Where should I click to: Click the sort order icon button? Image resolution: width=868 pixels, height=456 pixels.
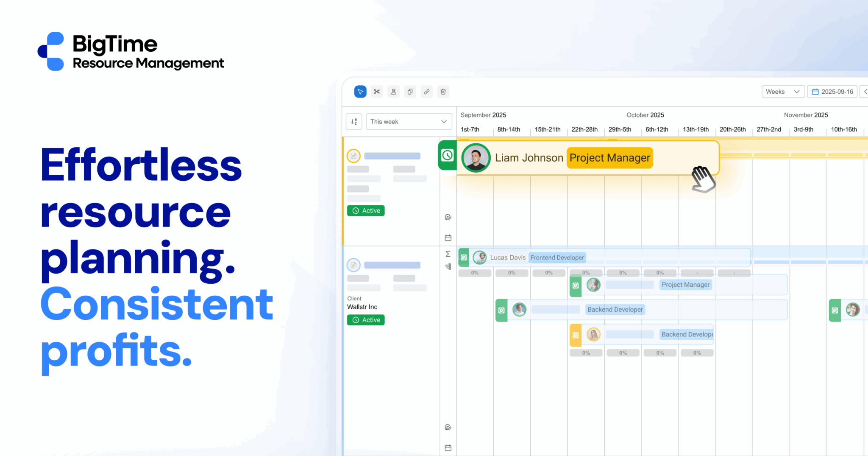[354, 122]
